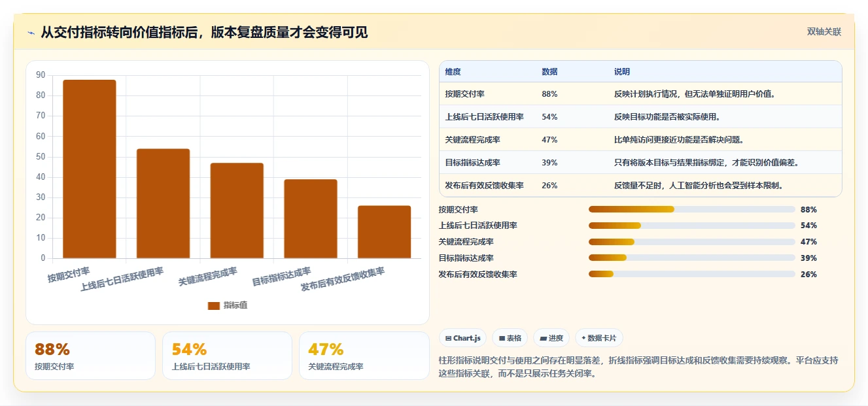Image resolution: width=868 pixels, height=406 pixels.
Task: Click the 按期交付率 label above progress bars
Action: [x=458, y=209]
